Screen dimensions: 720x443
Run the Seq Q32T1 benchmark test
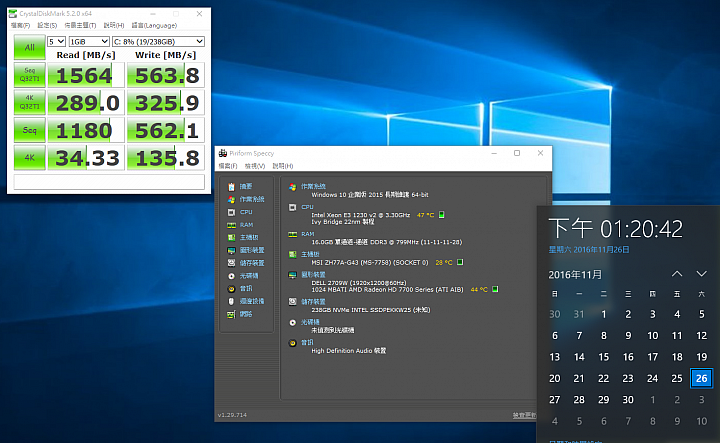coord(27,75)
